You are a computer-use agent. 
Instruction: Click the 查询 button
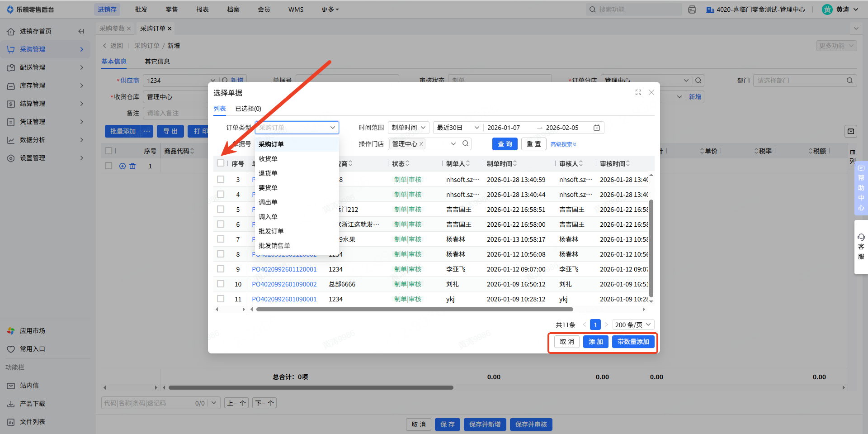(505, 144)
